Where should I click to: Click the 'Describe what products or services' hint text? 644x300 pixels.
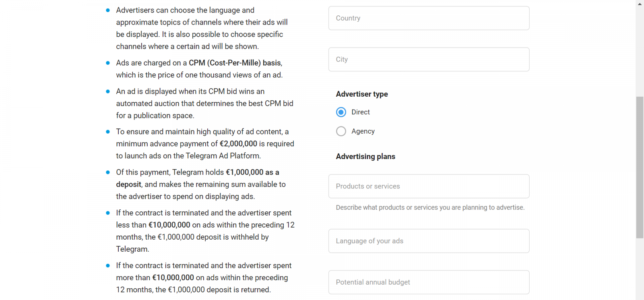coord(430,208)
